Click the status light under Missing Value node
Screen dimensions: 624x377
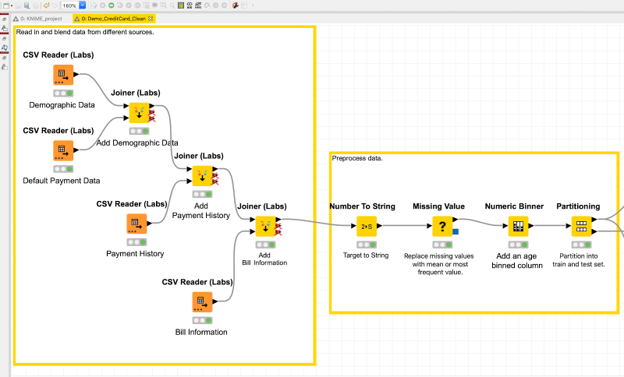[x=442, y=244]
